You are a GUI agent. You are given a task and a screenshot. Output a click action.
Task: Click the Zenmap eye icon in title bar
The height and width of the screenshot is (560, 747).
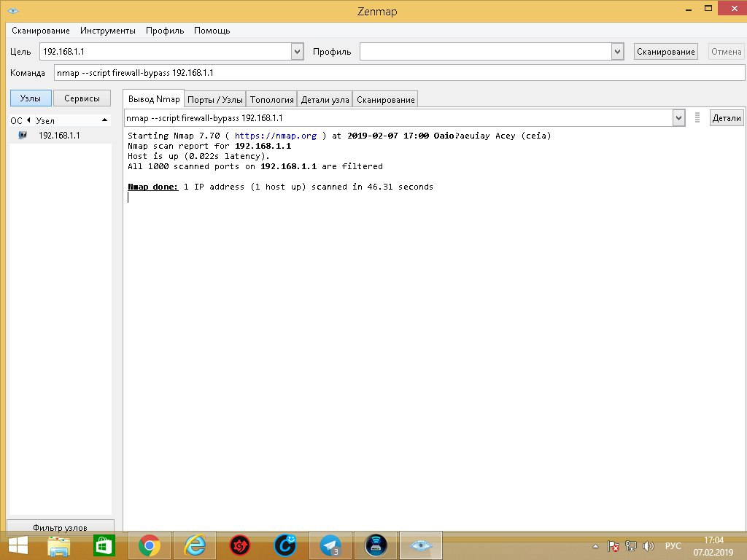[13, 10]
